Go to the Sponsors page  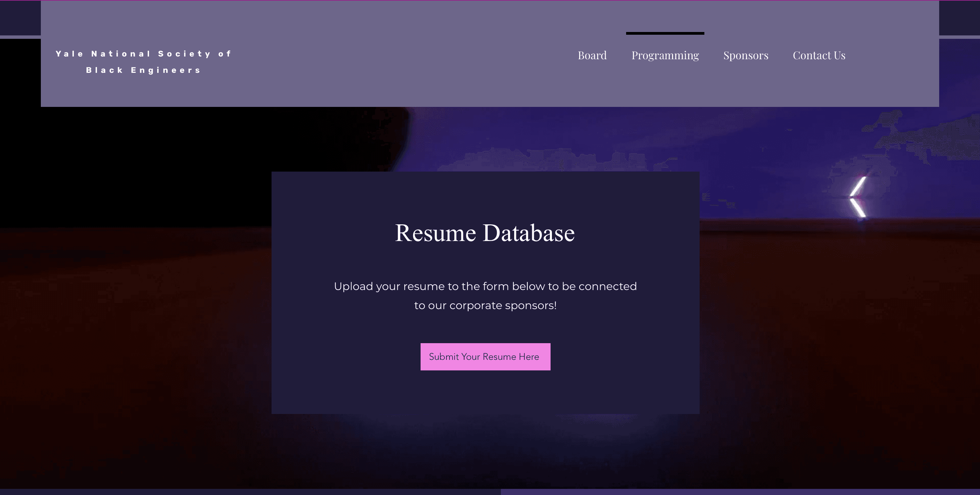[746, 55]
